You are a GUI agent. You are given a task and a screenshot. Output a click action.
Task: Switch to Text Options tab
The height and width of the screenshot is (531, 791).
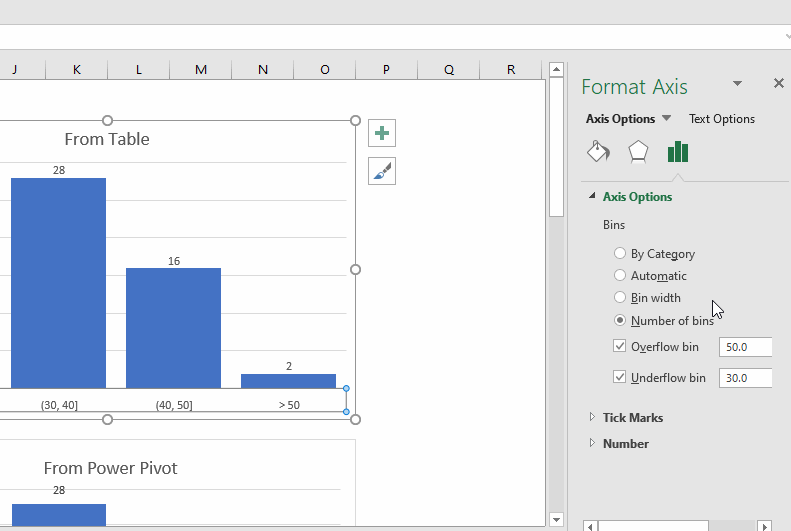tap(722, 119)
